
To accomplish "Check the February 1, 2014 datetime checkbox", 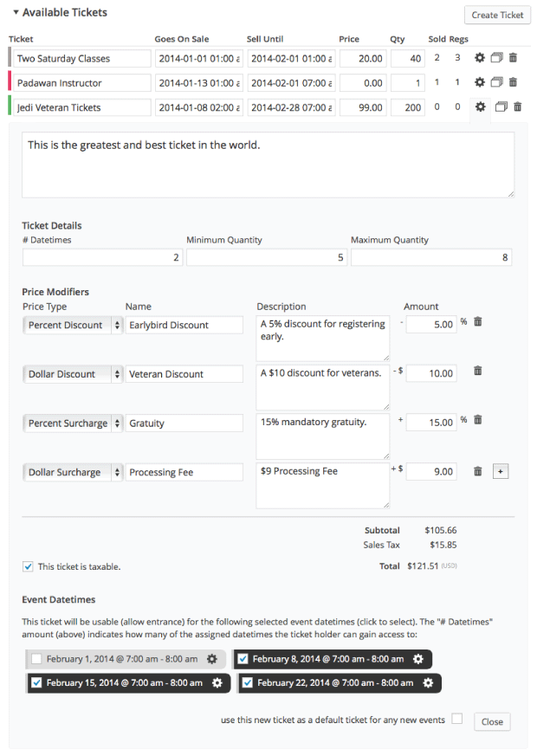I will [x=36, y=659].
